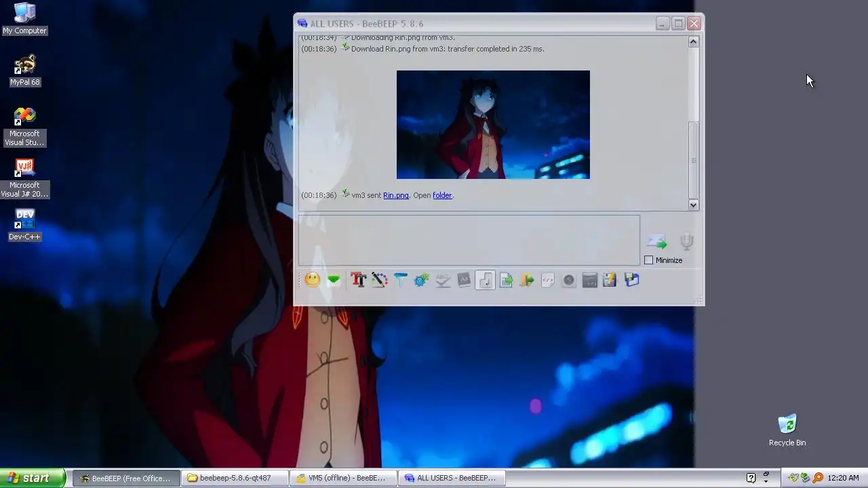This screenshot has height=488, width=868.
Task: Select the Dev-C++ desktop icon
Action: (24, 225)
